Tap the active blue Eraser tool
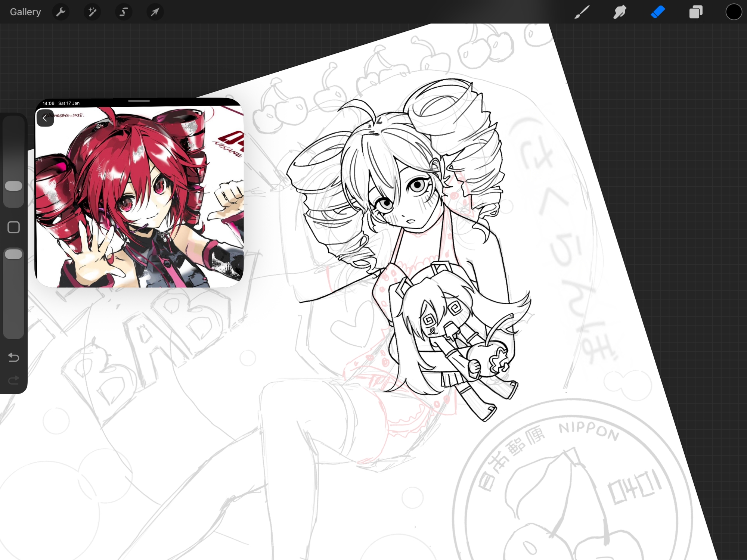This screenshot has width=747, height=560. pyautogui.click(x=658, y=12)
